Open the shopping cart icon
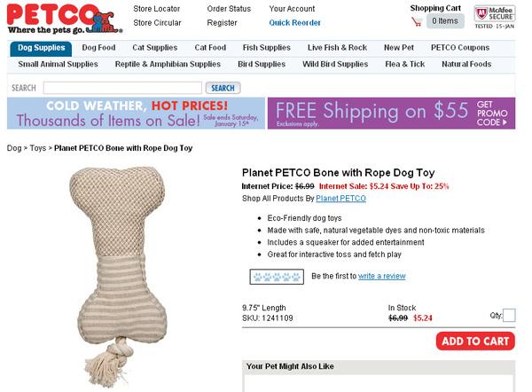Screen dimensions: 532x392 coord(417,21)
